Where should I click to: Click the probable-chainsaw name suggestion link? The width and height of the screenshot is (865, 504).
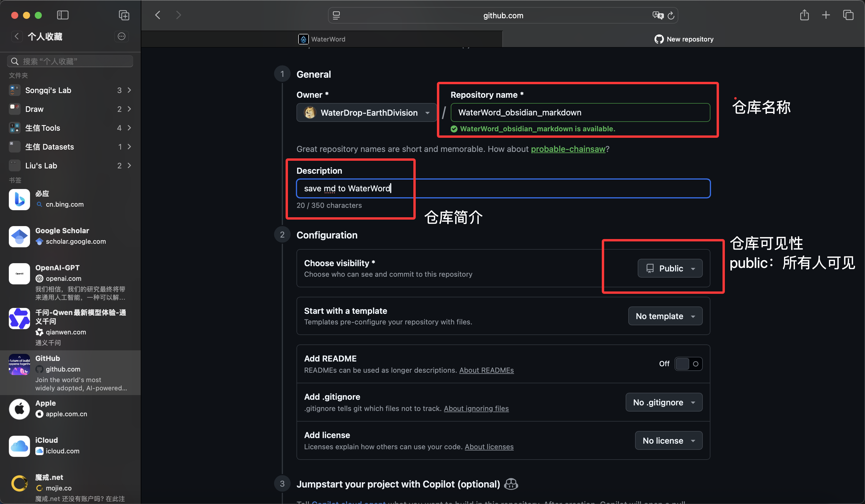[568, 149]
